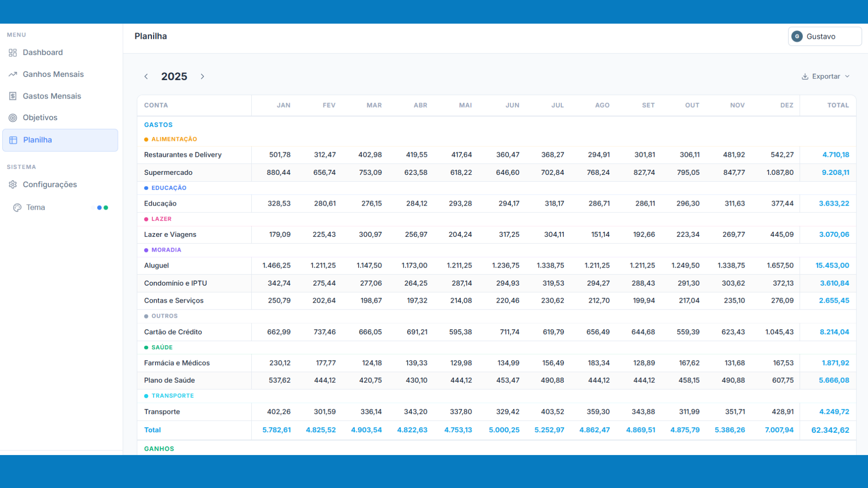
Task: Advance to next year with right chevron
Action: tap(203, 77)
